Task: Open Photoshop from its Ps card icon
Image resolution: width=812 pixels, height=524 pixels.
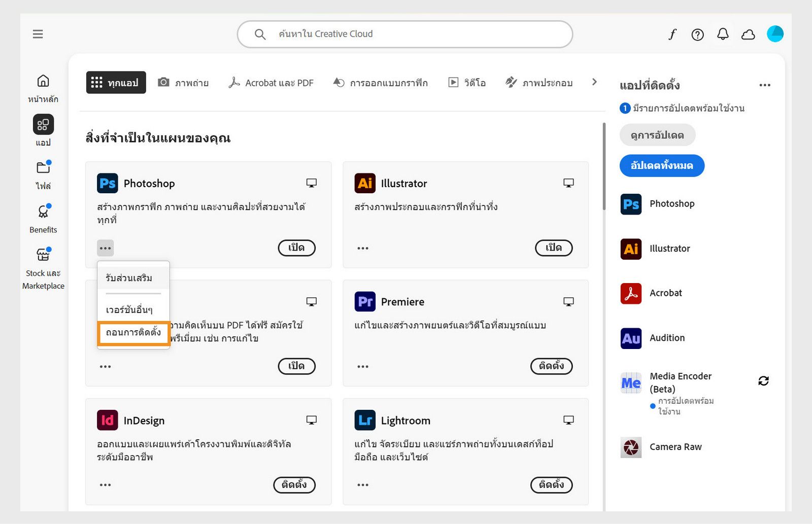Action: coord(107,183)
